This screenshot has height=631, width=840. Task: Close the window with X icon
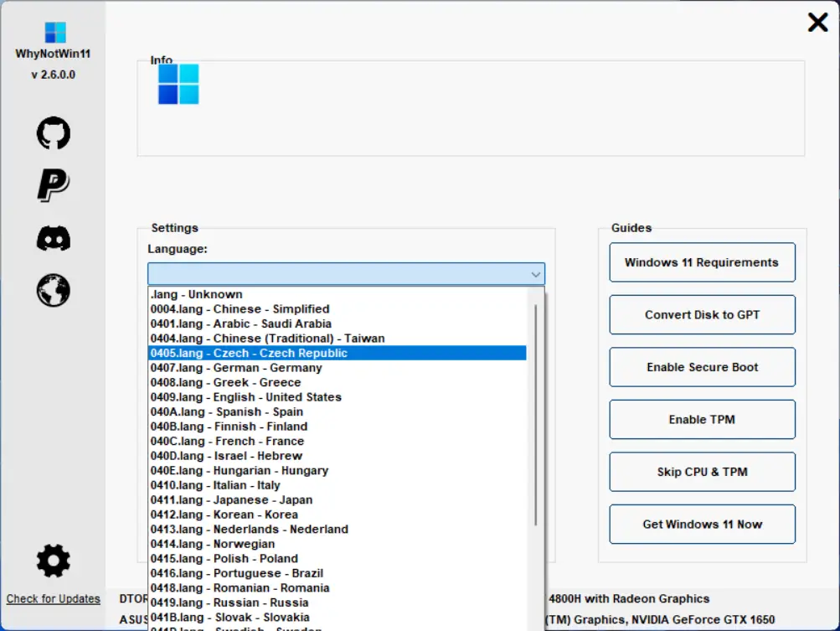(x=817, y=23)
